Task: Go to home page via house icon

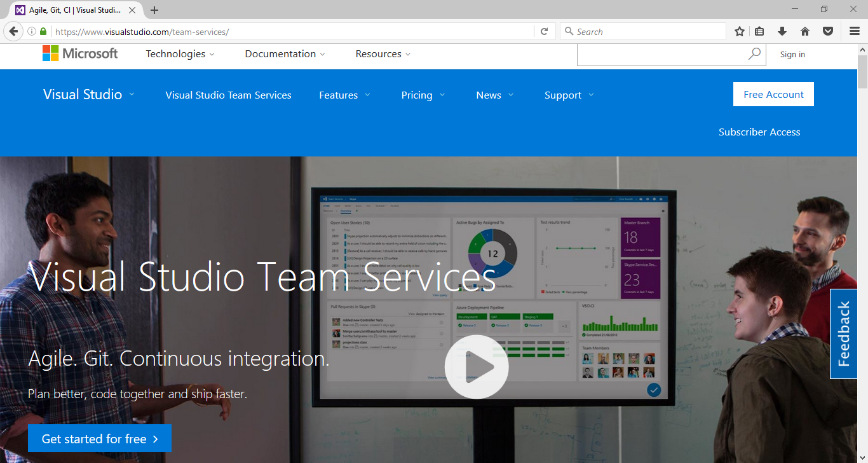Action: 804,31
